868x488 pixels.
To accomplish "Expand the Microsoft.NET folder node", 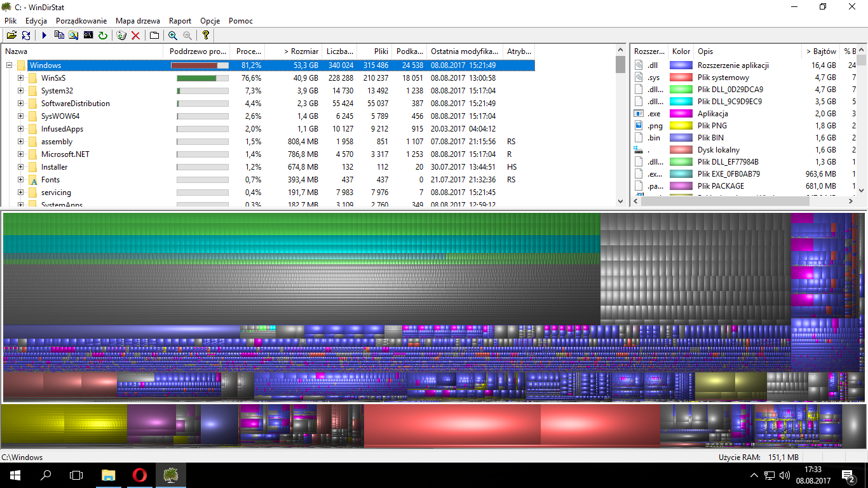I will [x=20, y=154].
